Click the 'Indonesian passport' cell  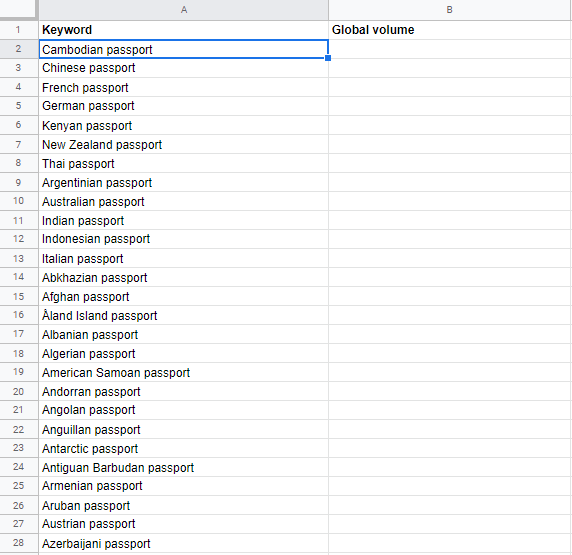pyautogui.click(x=183, y=239)
